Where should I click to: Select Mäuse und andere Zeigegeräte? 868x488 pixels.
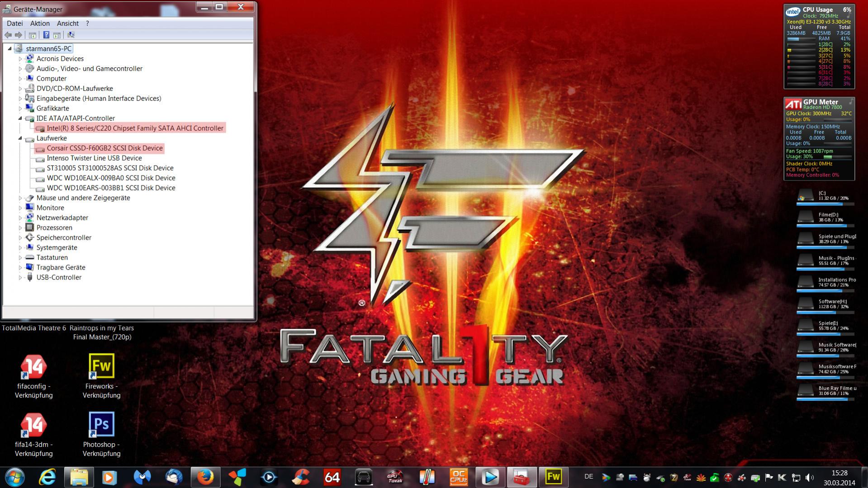(x=83, y=198)
